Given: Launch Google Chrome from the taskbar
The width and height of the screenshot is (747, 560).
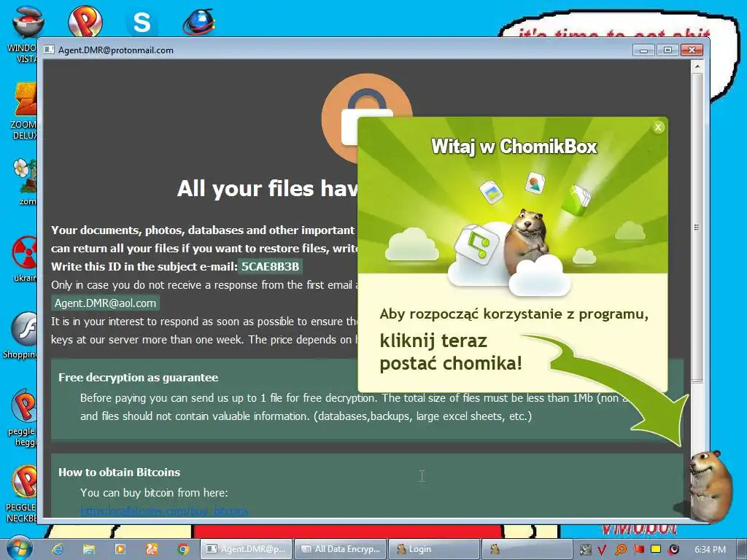Looking at the screenshot, I should [183, 549].
